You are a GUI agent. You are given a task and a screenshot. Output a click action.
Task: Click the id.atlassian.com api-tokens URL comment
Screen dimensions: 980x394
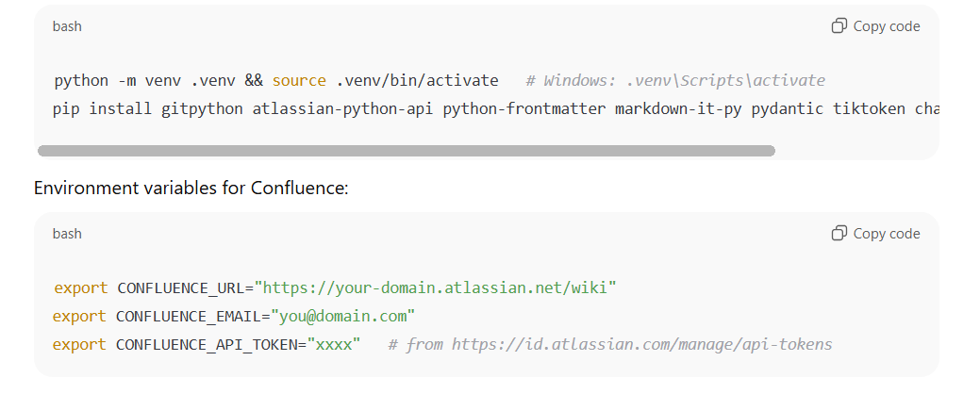610,344
